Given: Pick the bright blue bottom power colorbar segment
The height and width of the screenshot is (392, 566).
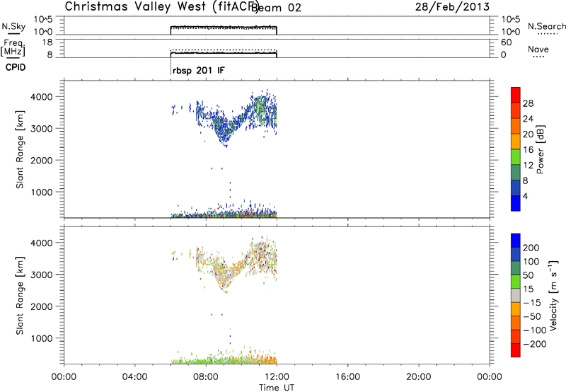Looking at the screenshot, I should (x=516, y=203).
